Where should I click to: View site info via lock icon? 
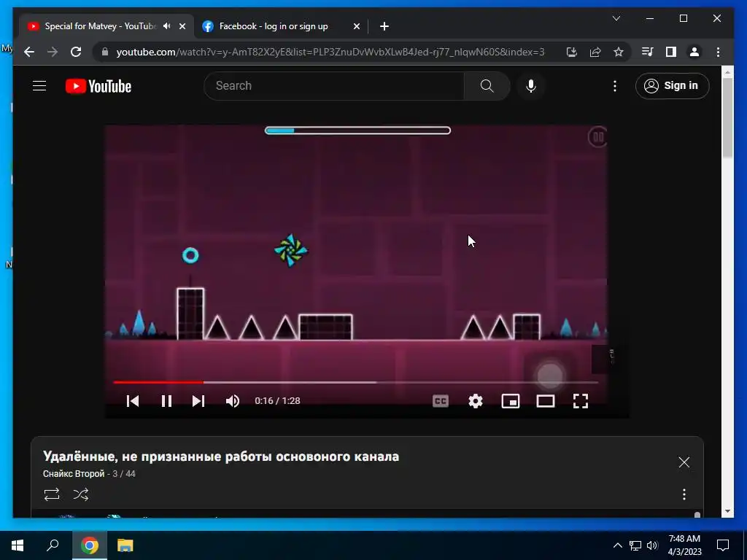(105, 52)
